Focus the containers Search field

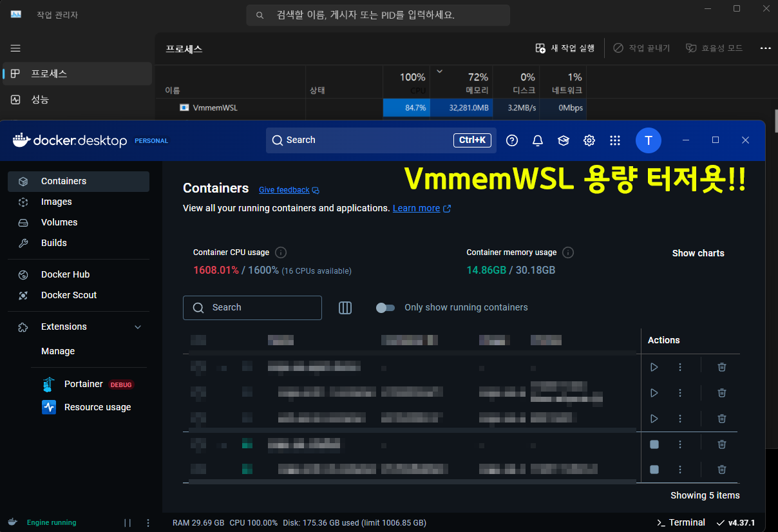[252, 308]
